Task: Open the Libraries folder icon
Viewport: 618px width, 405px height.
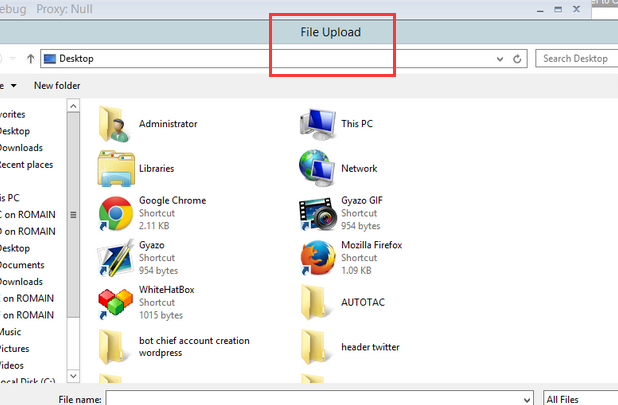Action: point(116,168)
